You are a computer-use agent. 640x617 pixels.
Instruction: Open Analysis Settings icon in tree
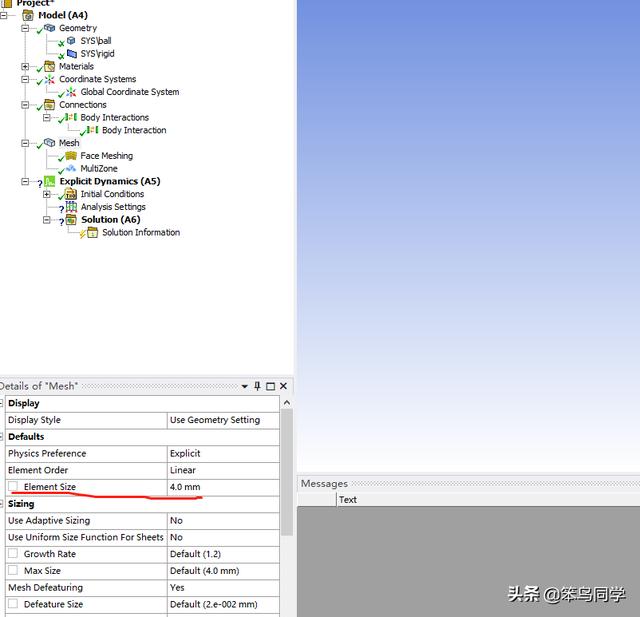click(x=71, y=207)
